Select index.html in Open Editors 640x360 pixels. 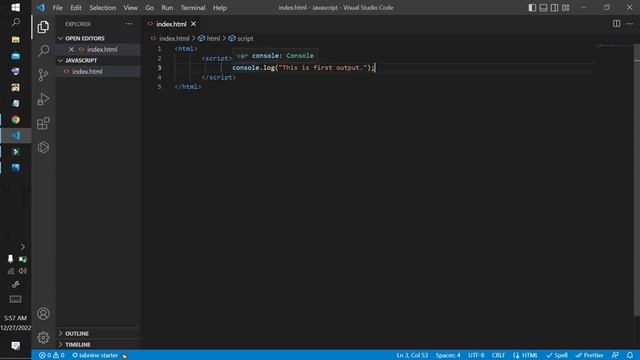pyautogui.click(x=98, y=49)
